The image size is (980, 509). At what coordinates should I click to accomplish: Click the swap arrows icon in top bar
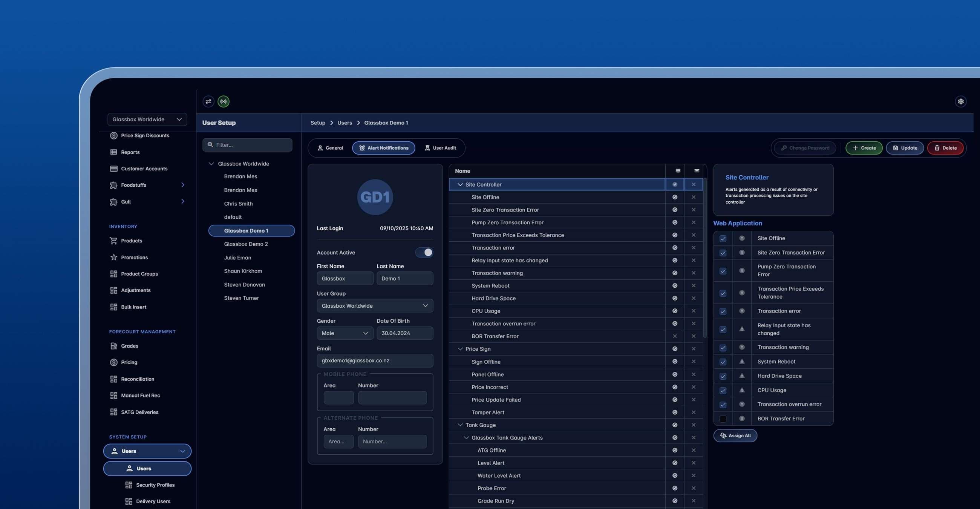[x=208, y=101]
